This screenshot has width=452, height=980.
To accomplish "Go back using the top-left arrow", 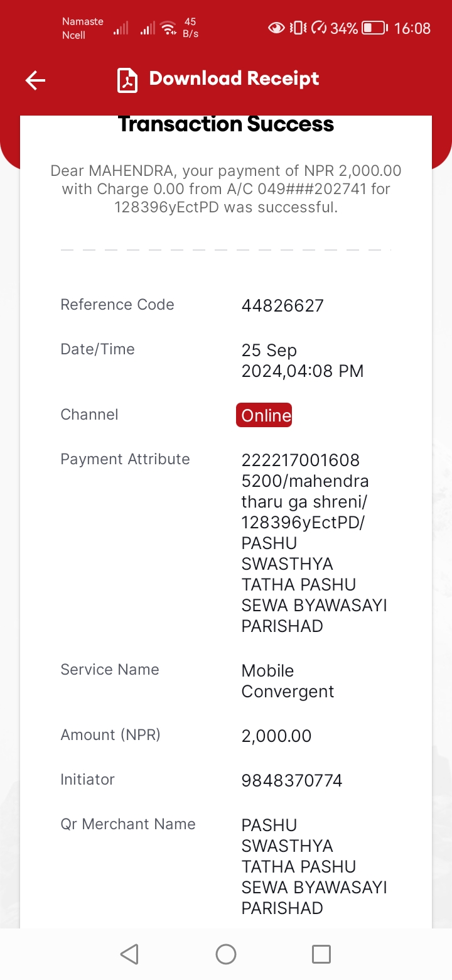I will pos(35,80).
